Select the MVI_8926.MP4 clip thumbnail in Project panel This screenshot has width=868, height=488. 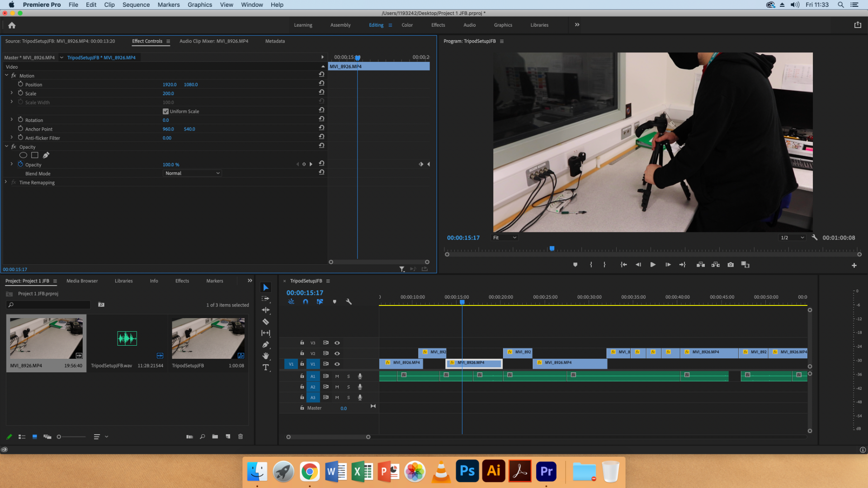click(46, 338)
